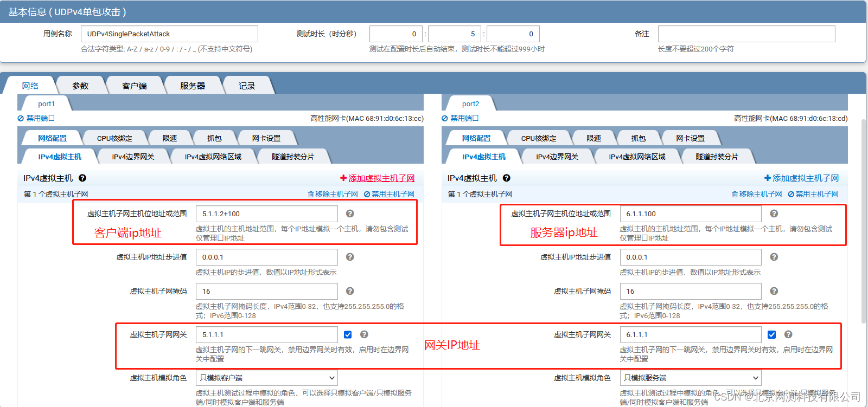This screenshot has height=407, width=868.
Task: Select port2 IPv4虚拟网络区域 sub-tab
Action: (637, 157)
